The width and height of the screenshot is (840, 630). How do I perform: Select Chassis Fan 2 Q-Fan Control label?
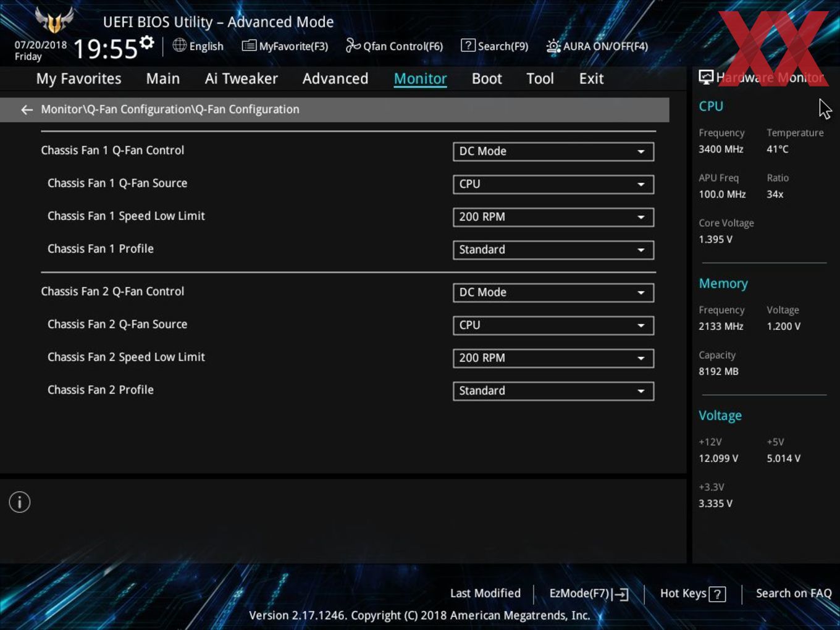112,291
